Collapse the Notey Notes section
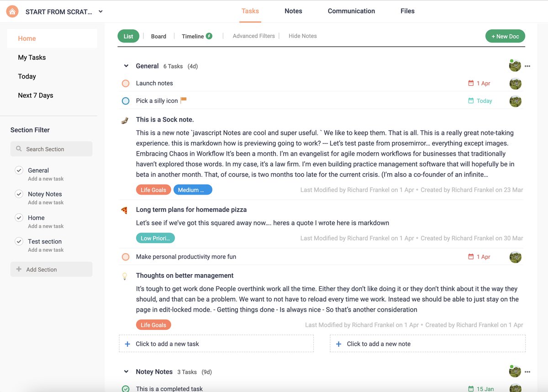 coord(126,371)
